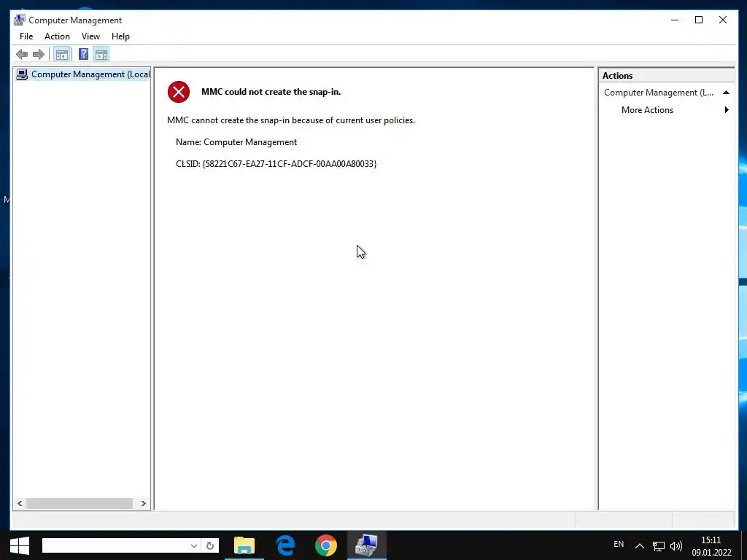747x560 pixels.
Task: Toggle the Show/Hide Action Pane button
Action: 101,54
